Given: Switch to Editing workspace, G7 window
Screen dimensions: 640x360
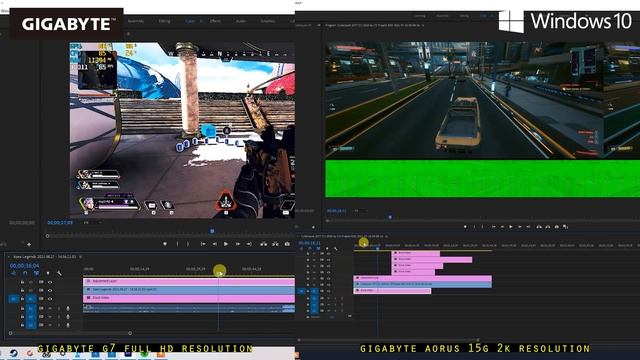Looking at the screenshot, I should click(164, 21).
